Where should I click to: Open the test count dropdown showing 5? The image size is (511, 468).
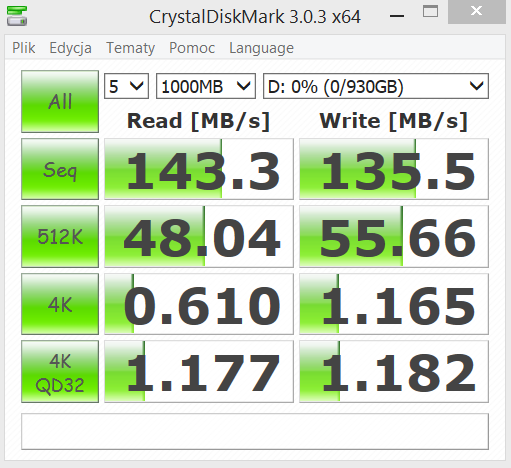point(126,86)
